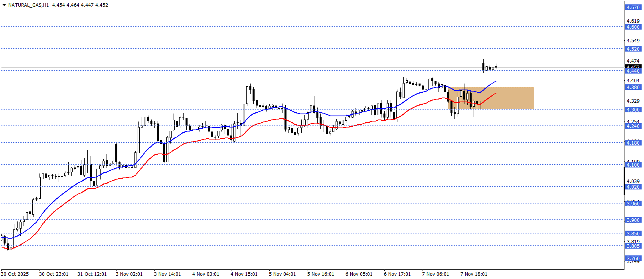Screen dimensions: 644x279
Task: Click the 3.960 price level label
Action: [633, 204]
